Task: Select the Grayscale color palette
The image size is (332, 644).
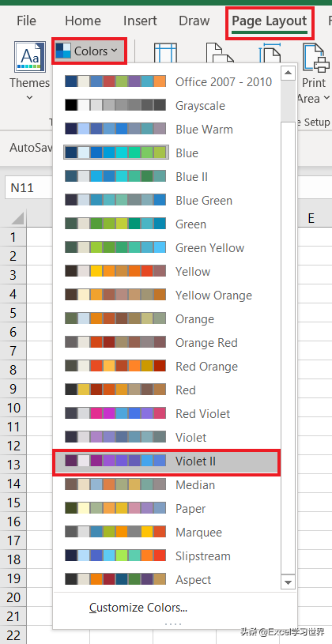Action: 167,106
